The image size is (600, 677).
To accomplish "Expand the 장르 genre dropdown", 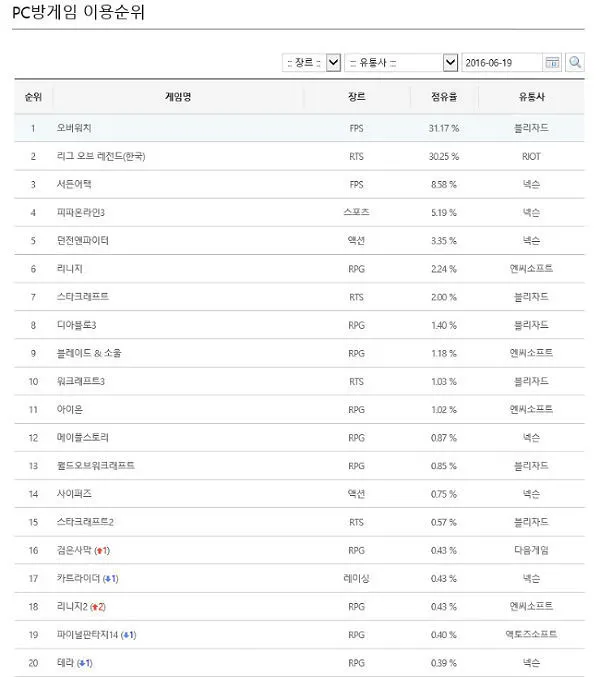I will pyautogui.click(x=311, y=63).
